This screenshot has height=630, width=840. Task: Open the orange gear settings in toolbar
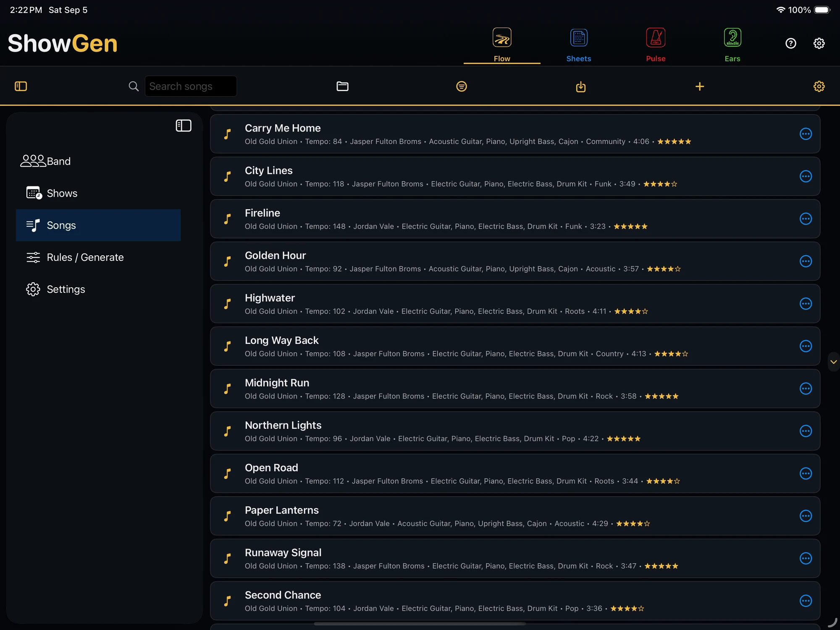(x=819, y=86)
